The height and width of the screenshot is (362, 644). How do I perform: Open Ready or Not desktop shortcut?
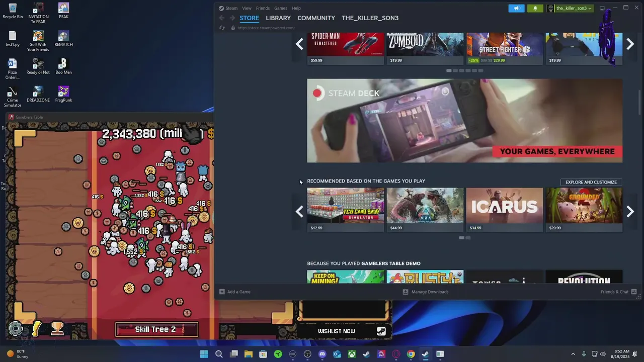(x=38, y=67)
